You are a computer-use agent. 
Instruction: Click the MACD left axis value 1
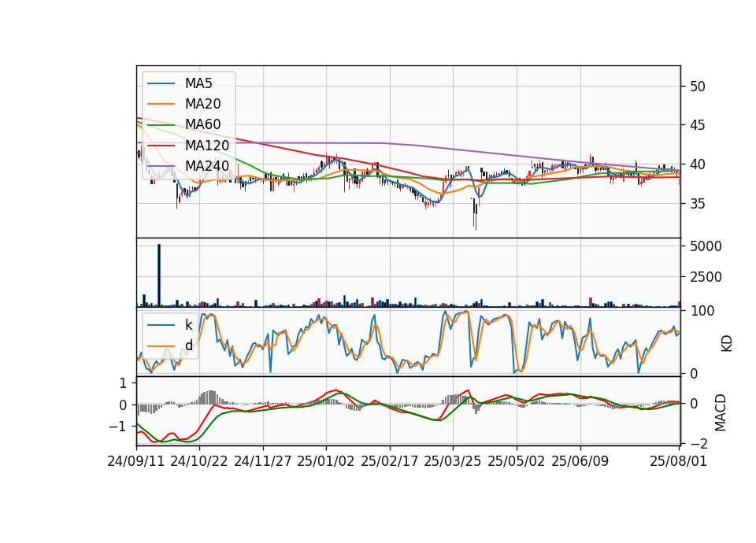pyautogui.click(x=123, y=383)
